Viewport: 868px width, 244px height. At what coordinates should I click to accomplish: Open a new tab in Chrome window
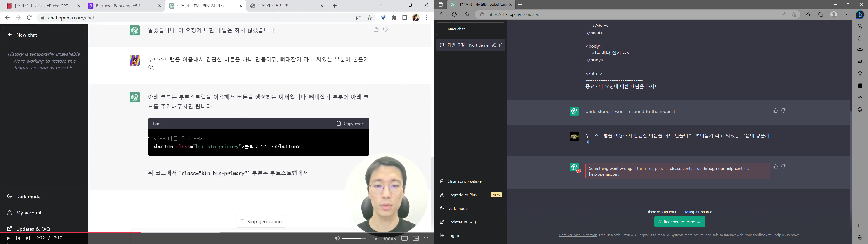coord(335,6)
